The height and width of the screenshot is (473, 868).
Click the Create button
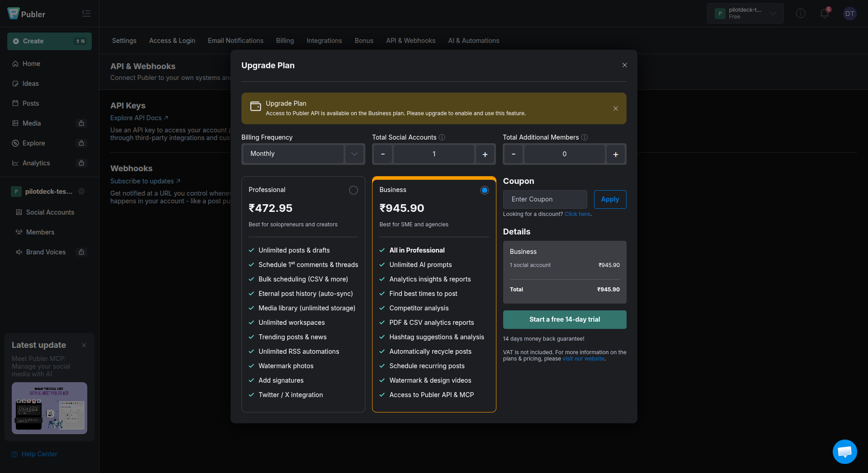49,41
